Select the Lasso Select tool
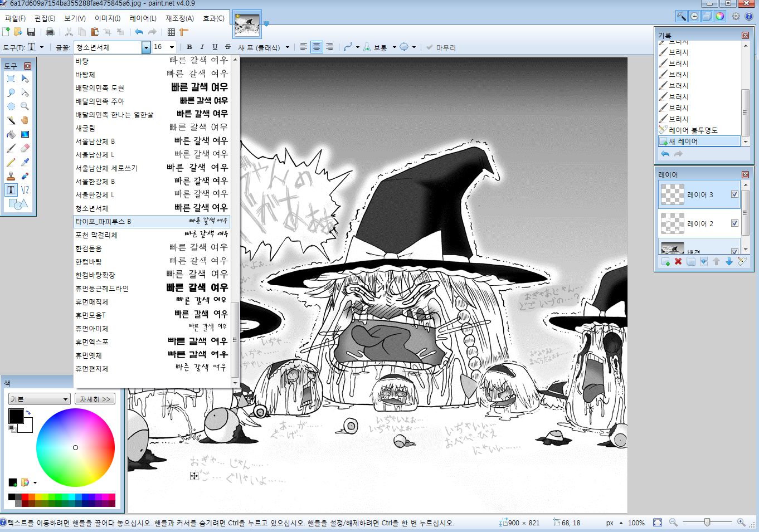 (x=11, y=92)
